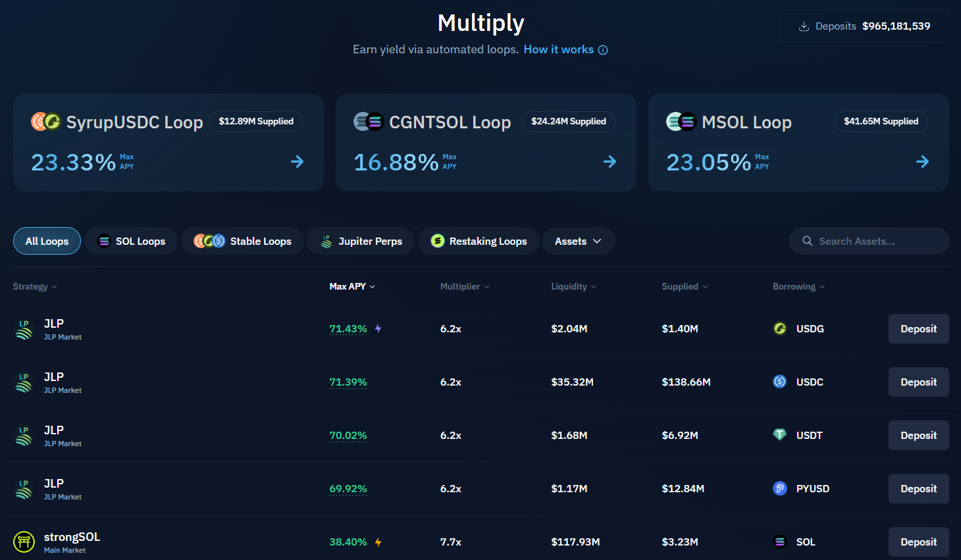961x560 pixels.
Task: Click the magnifier icon in search box
Action: 808,242
